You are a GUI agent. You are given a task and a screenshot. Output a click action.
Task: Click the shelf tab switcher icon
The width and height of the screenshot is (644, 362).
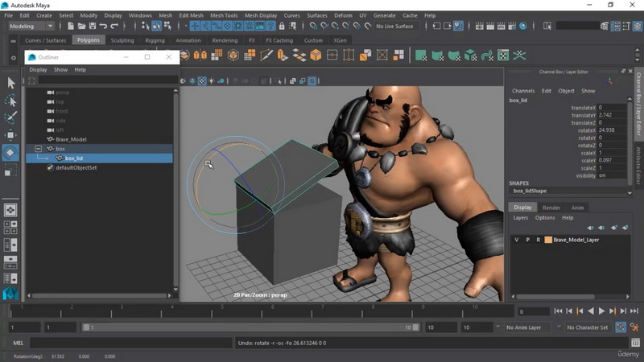14,41
